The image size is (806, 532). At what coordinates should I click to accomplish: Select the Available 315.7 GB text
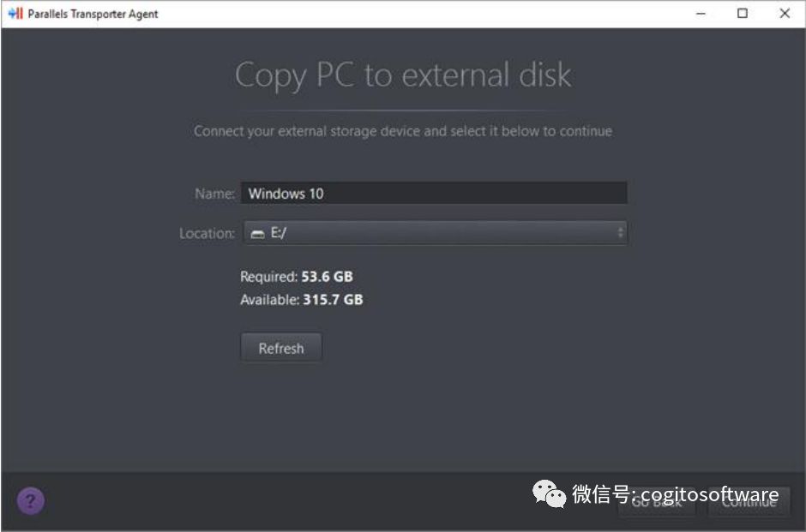pyautogui.click(x=302, y=300)
